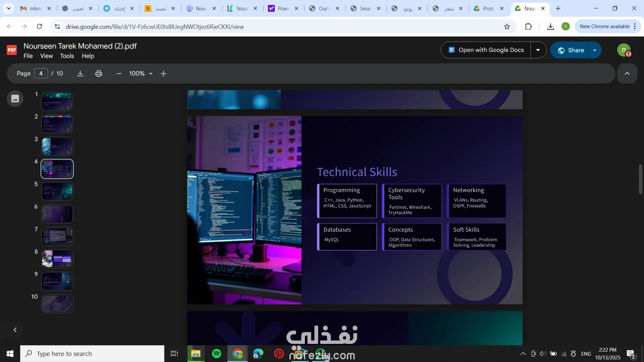Toggle the thumbnail sidebar image icon
The width and height of the screenshot is (644, 362).
coord(15,99)
